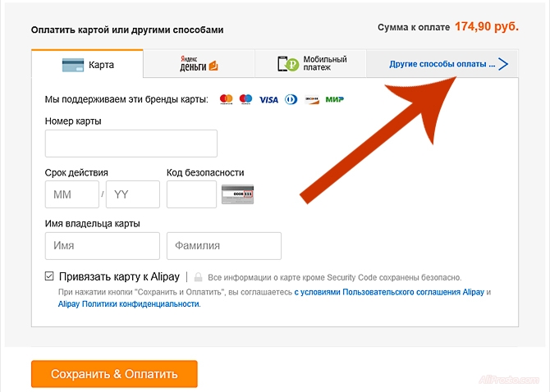Click the Номер карты input field
Image resolution: width=550 pixels, height=392 pixels.
click(131, 144)
